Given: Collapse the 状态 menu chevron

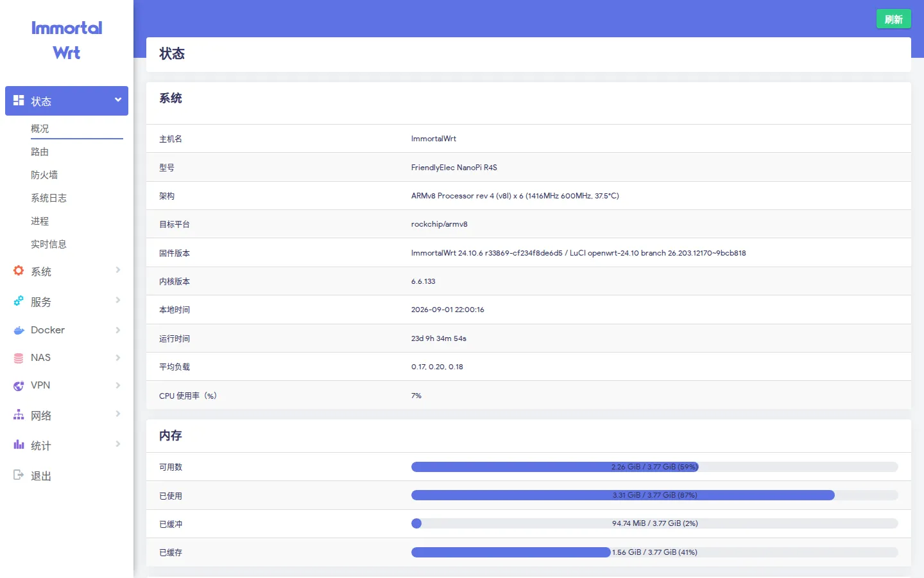Looking at the screenshot, I should pyautogui.click(x=118, y=100).
